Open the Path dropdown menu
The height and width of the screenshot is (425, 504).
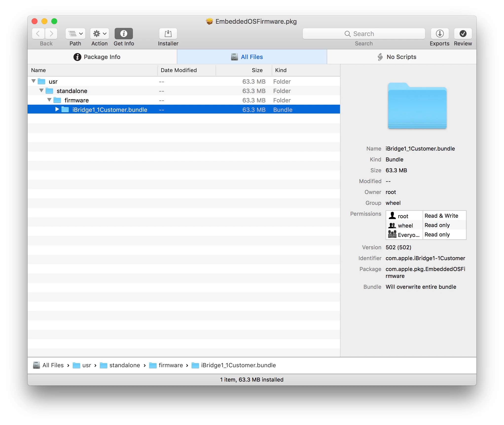tap(75, 34)
